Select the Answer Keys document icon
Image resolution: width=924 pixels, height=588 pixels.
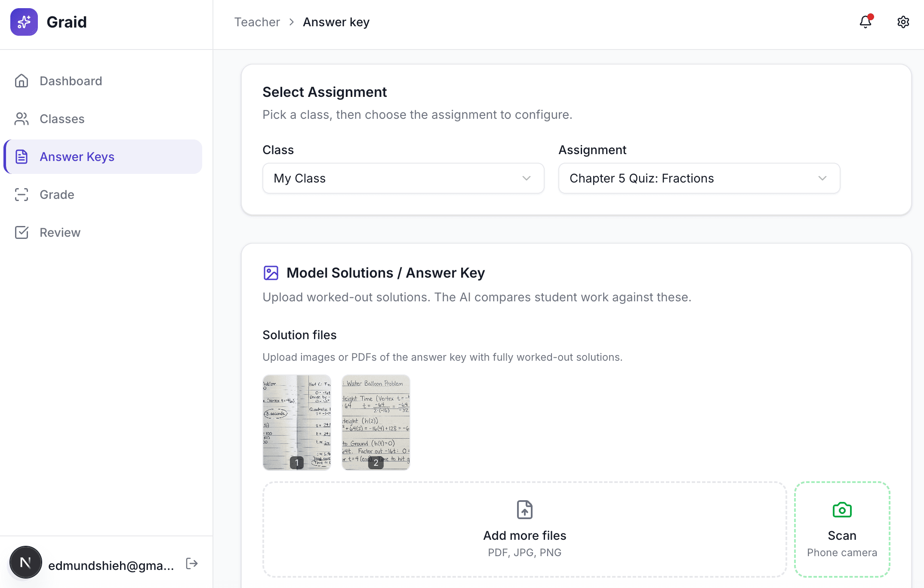[x=22, y=157]
